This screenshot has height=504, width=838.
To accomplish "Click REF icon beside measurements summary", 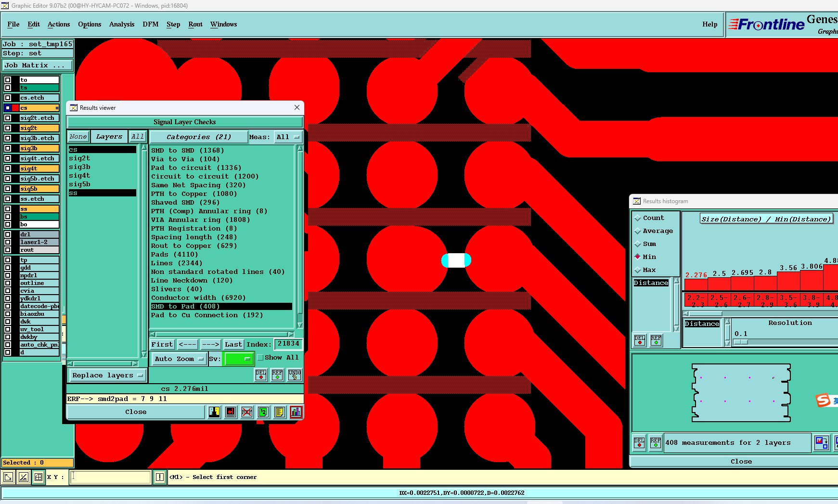I will tap(656, 443).
